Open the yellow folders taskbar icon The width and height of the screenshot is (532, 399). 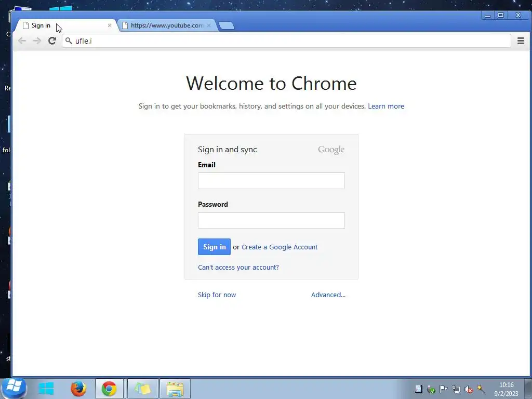tap(142, 389)
